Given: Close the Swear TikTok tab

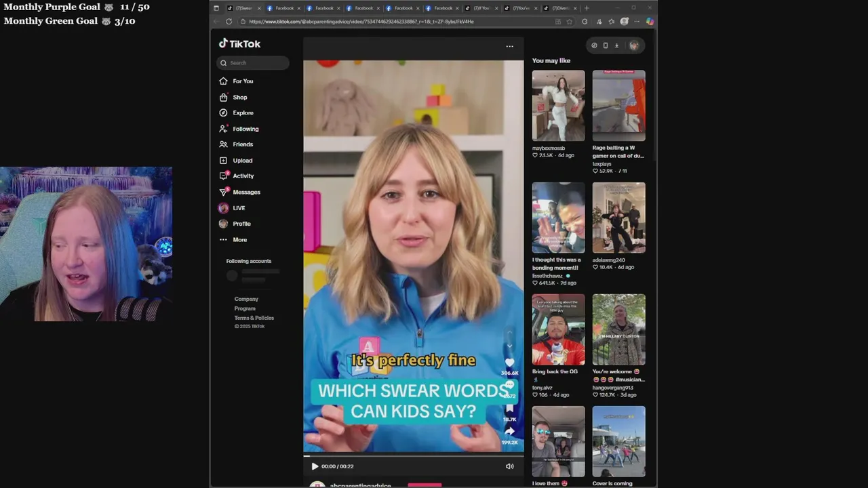Looking at the screenshot, I should pos(259,8).
